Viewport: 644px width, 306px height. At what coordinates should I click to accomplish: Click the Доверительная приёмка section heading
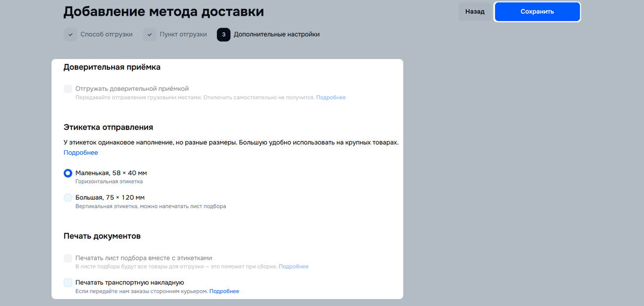112,67
